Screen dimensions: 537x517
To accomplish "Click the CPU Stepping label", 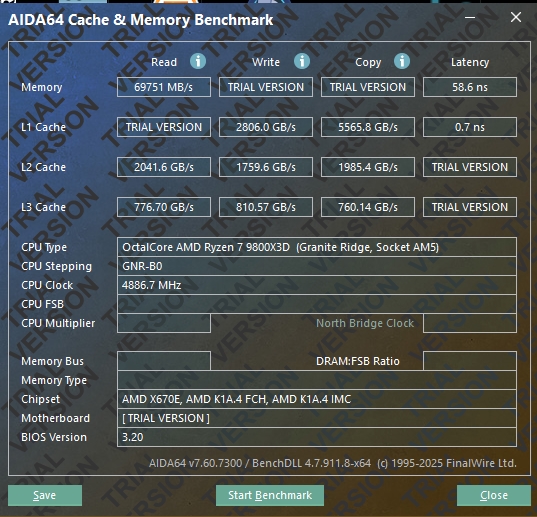I will [x=57, y=267].
